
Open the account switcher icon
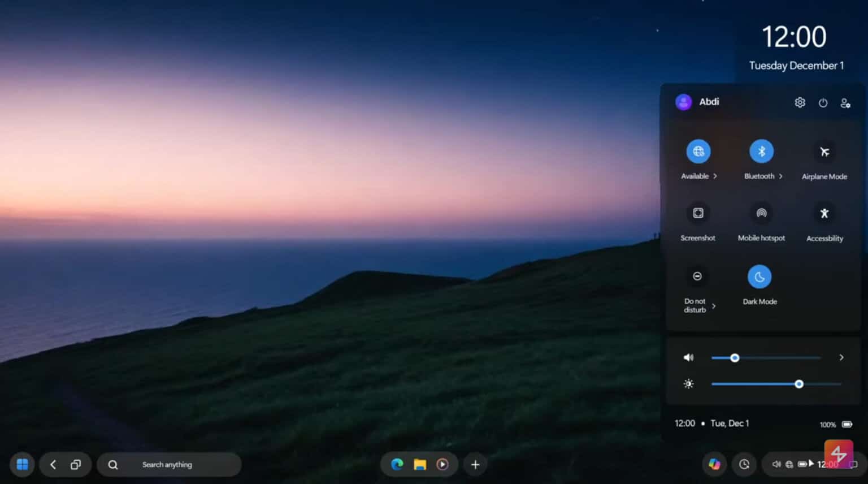(845, 102)
